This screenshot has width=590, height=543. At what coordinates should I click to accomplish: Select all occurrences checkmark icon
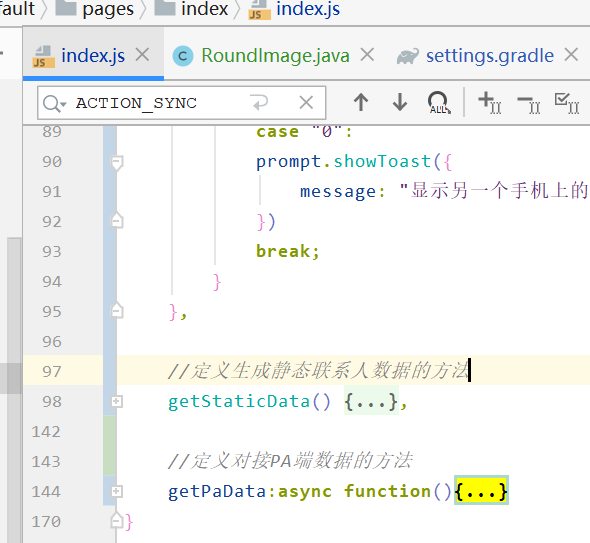[567, 102]
